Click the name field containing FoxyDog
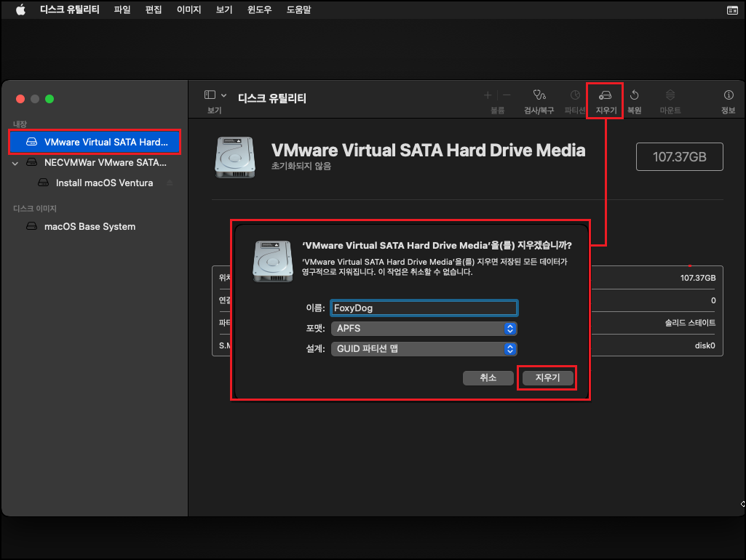The height and width of the screenshot is (560, 746). (424, 308)
